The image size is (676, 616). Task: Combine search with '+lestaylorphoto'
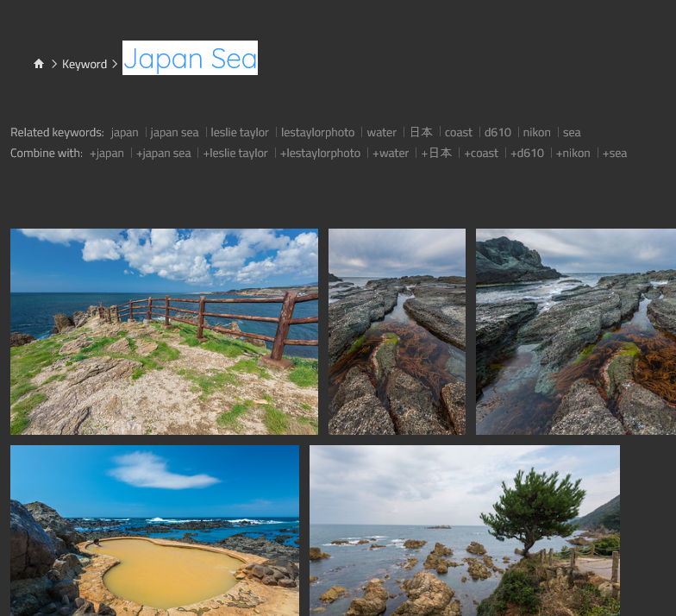321,154
